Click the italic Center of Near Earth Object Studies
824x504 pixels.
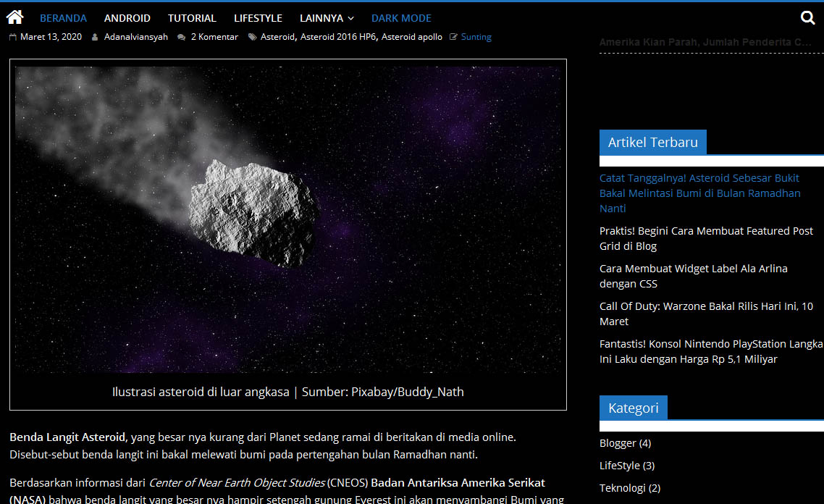tap(237, 482)
